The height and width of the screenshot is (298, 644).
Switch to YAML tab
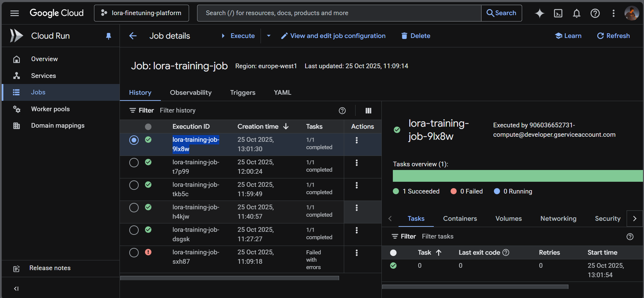point(282,93)
